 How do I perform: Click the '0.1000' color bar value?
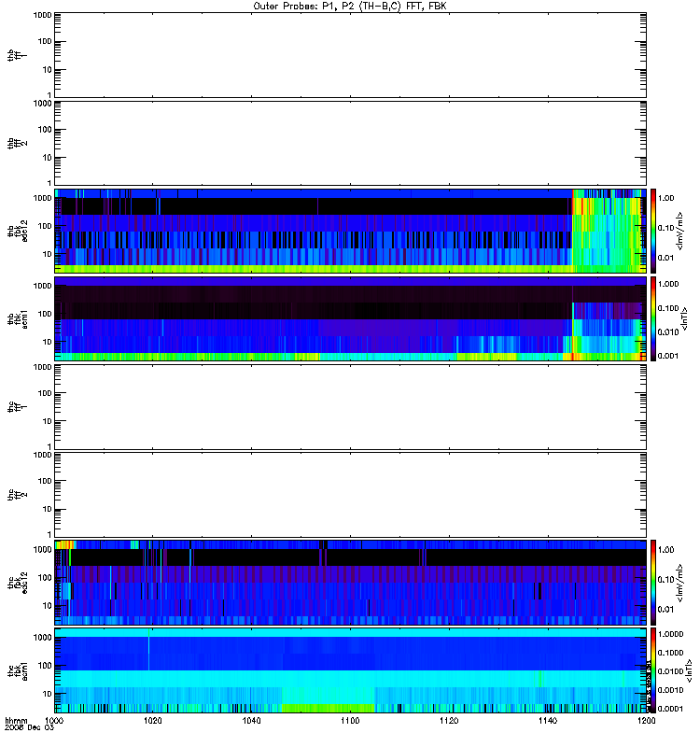click(670, 653)
